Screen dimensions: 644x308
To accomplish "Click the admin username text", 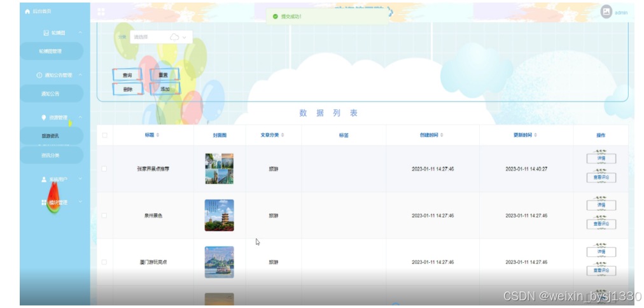I will point(620,13).
